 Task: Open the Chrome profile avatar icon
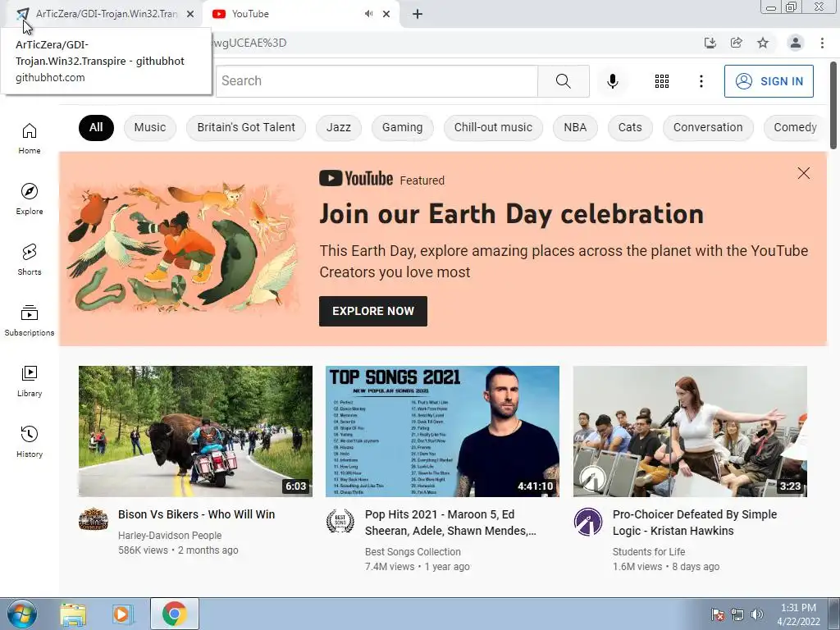pos(796,43)
